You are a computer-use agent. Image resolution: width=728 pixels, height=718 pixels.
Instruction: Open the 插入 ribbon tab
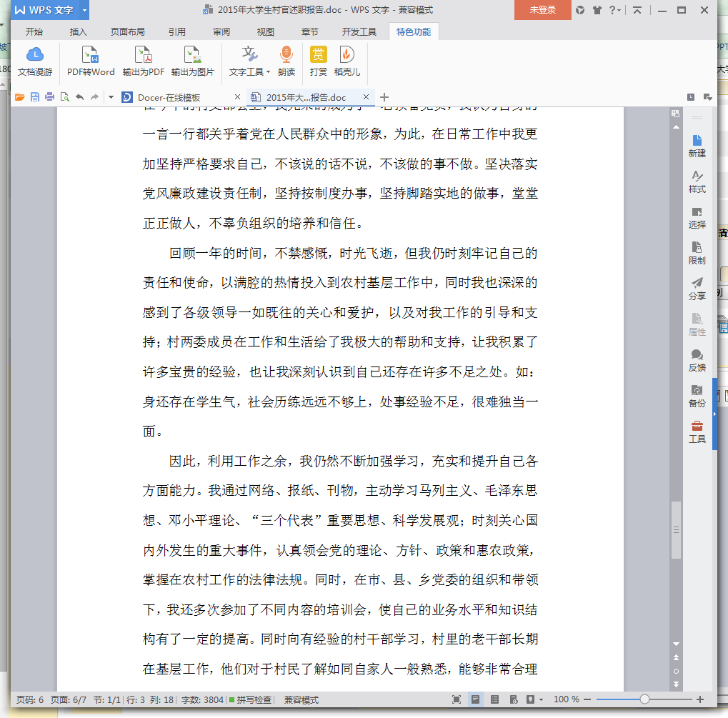(x=78, y=31)
